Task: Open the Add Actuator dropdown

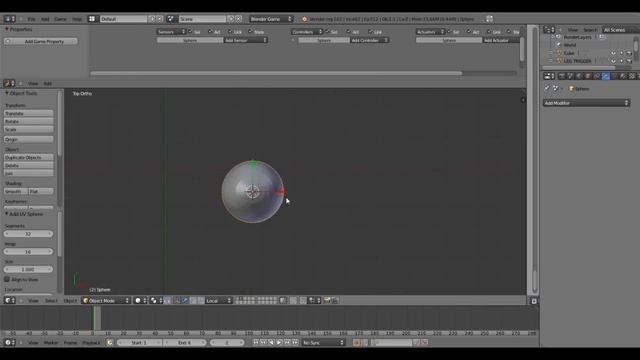Action: point(501,40)
